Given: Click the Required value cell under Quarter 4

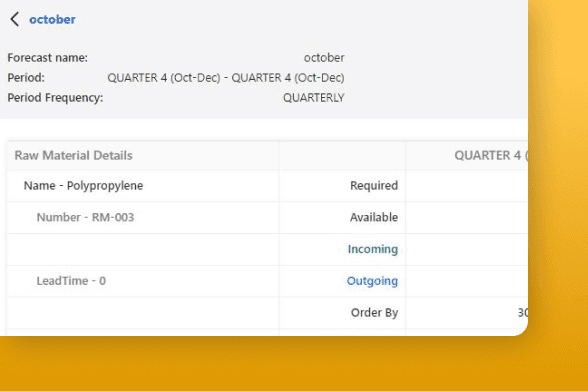Looking at the screenshot, I should point(467,186).
